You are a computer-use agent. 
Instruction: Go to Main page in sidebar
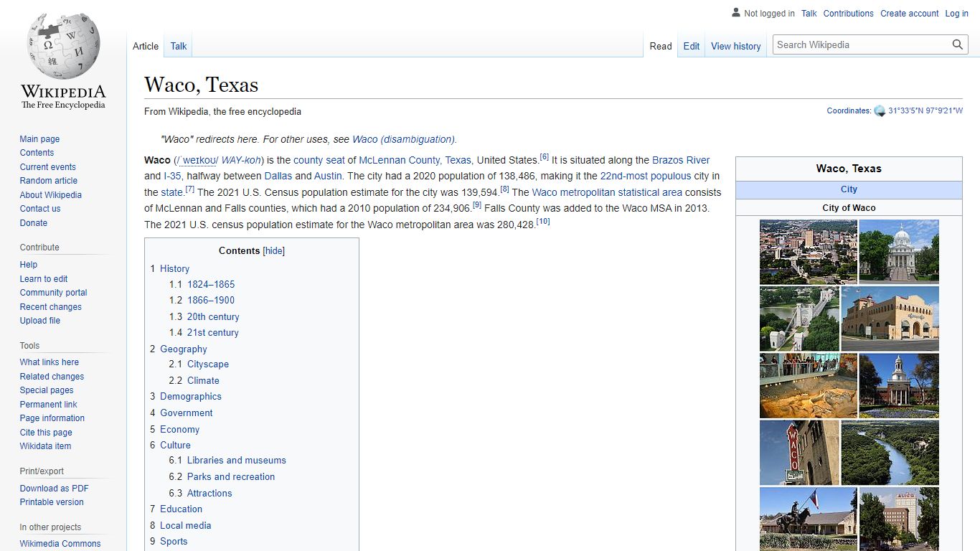click(x=39, y=139)
